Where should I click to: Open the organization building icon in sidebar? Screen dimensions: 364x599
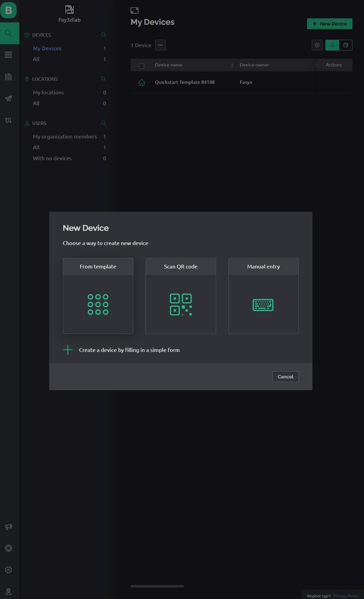point(8,77)
